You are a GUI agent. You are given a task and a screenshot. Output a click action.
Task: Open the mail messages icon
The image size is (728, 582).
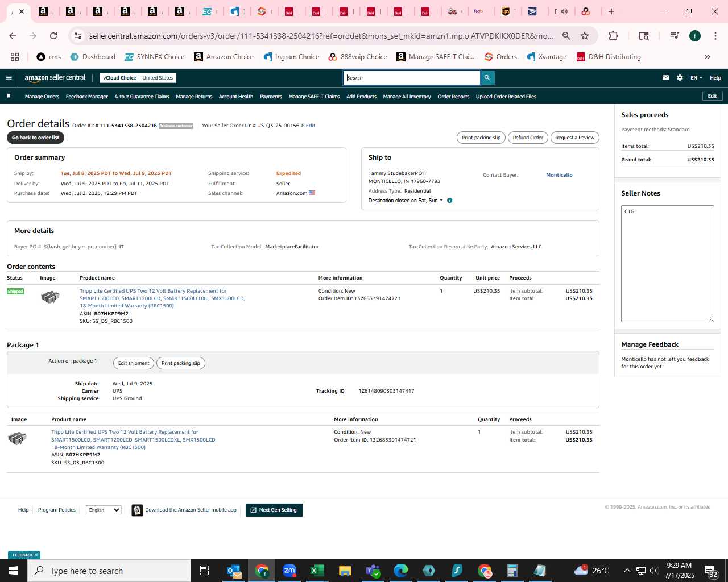click(665, 78)
